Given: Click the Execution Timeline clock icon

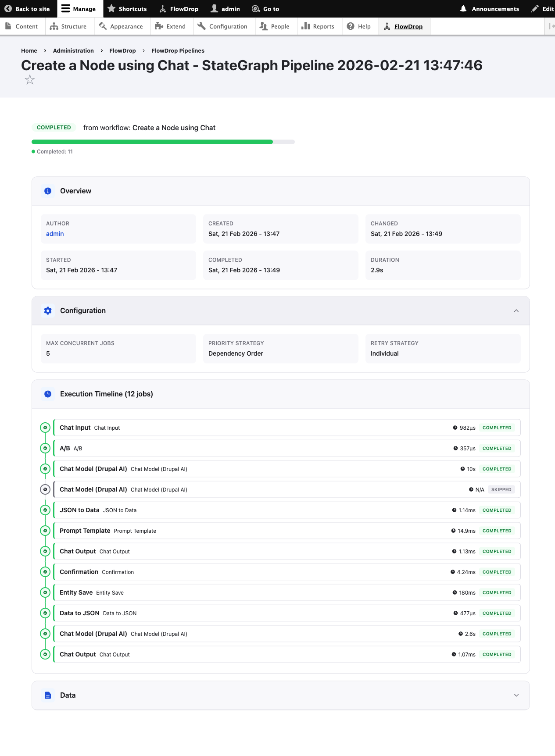Looking at the screenshot, I should (48, 394).
